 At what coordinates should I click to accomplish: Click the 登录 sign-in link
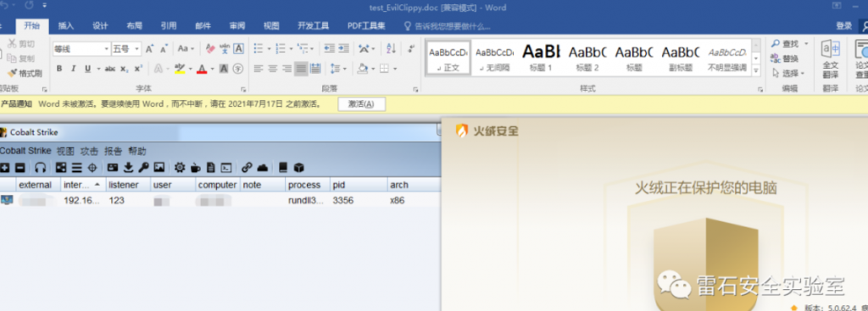coord(843,26)
